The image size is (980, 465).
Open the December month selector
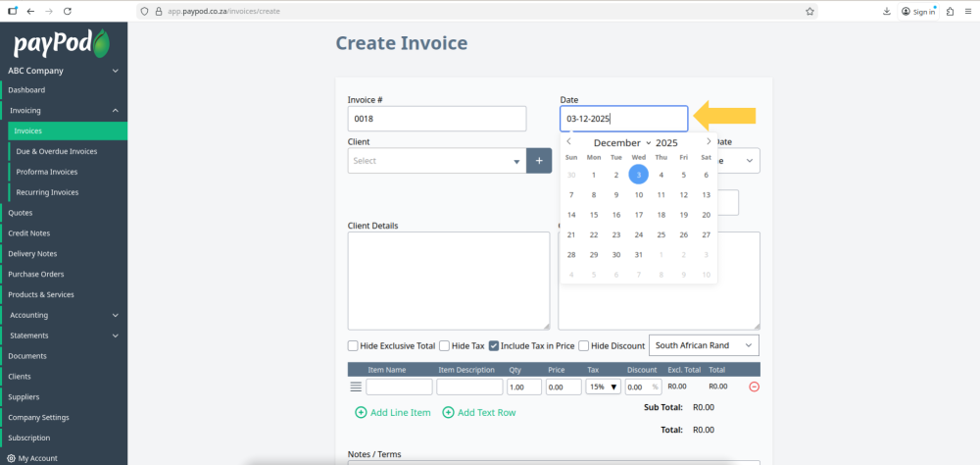click(622, 142)
